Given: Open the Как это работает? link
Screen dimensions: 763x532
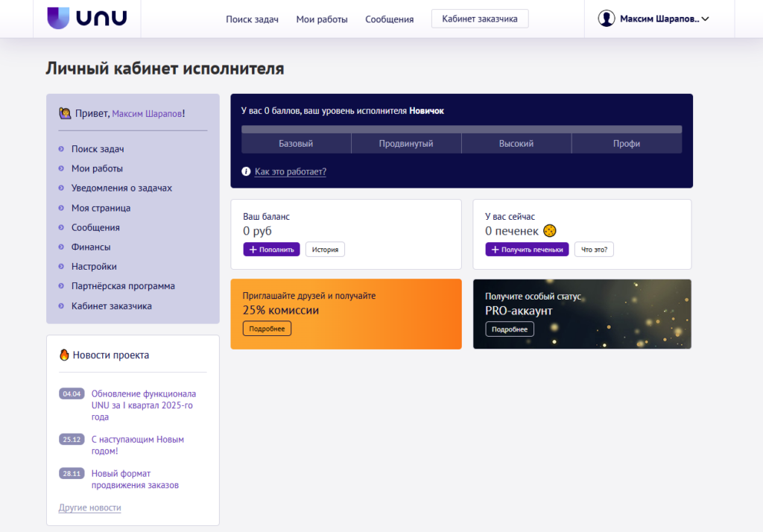Looking at the screenshot, I should point(291,171).
